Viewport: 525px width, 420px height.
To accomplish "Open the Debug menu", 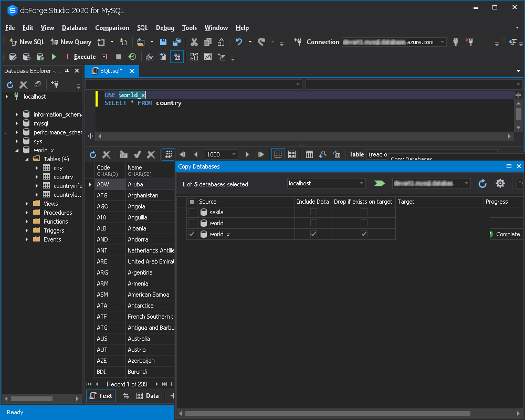I will click(165, 28).
